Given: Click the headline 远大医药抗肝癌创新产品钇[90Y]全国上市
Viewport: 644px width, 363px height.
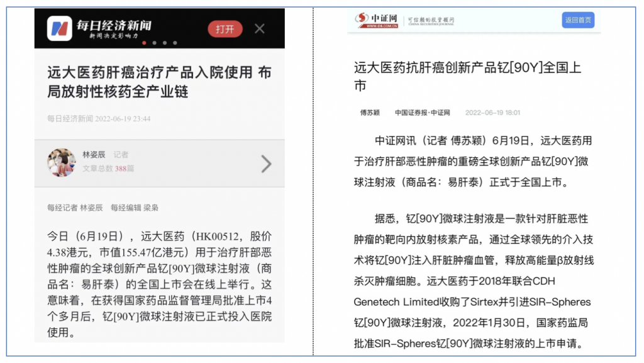Looking at the screenshot, I should point(467,76).
